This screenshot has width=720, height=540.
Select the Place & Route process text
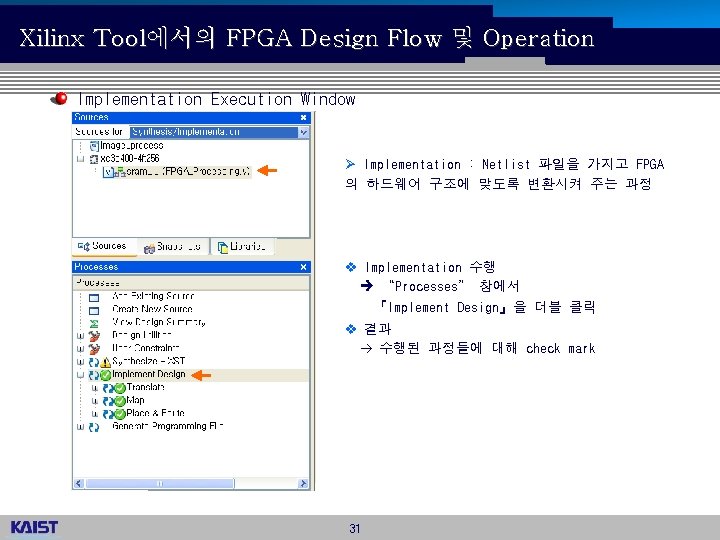click(x=156, y=413)
